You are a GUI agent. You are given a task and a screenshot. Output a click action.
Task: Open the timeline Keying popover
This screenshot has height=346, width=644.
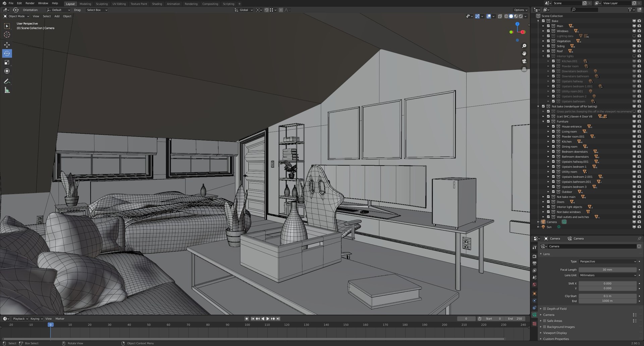pyautogui.click(x=36, y=319)
